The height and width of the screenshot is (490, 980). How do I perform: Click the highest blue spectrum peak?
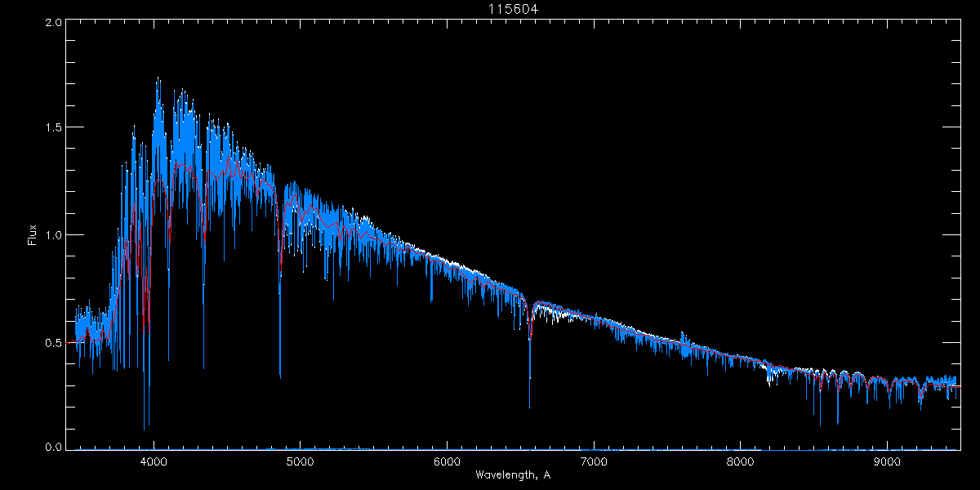(x=157, y=80)
